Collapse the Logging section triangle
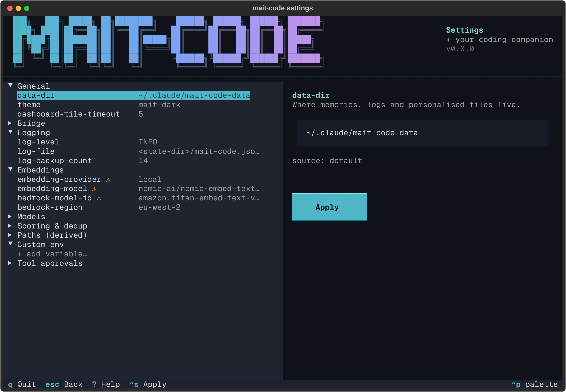The height and width of the screenshot is (392, 566). pos(10,132)
